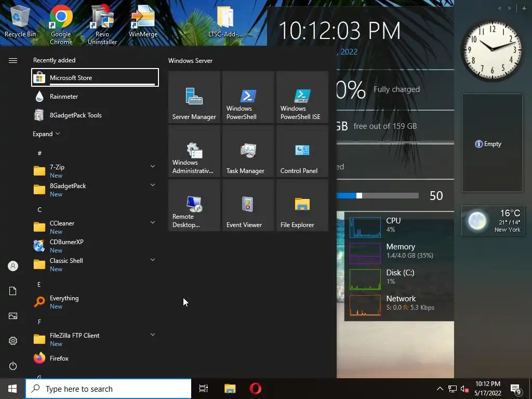Click the muted speaker tray icon

[465, 389]
